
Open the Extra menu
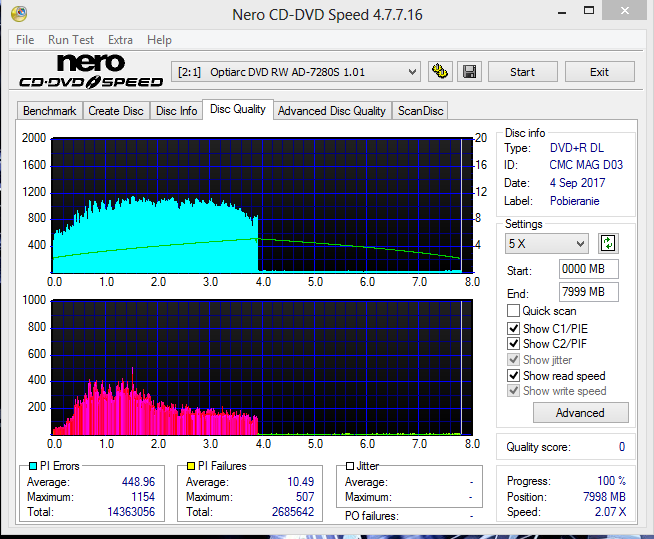120,40
